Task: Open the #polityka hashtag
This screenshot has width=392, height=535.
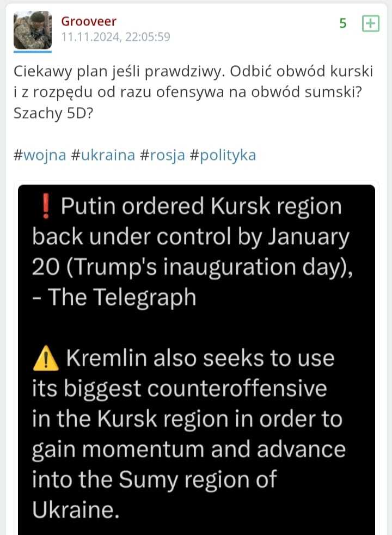Action: pyautogui.click(x=222, y=155)
